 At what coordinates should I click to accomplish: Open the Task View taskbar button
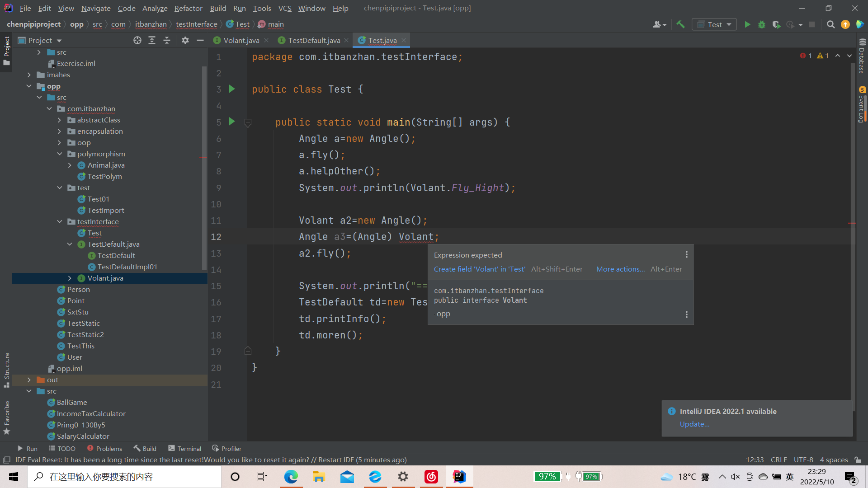coord(262,477)
